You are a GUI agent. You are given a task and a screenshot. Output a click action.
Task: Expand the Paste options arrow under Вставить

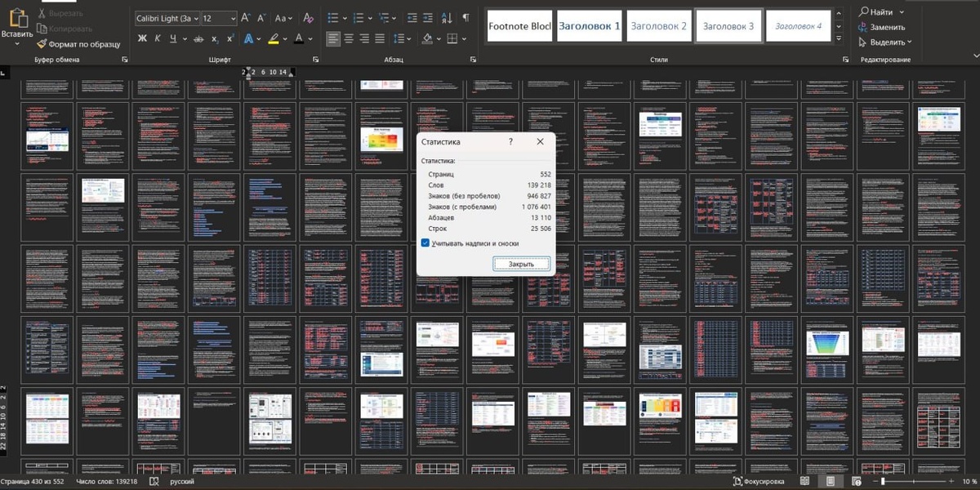pos(17,44)
